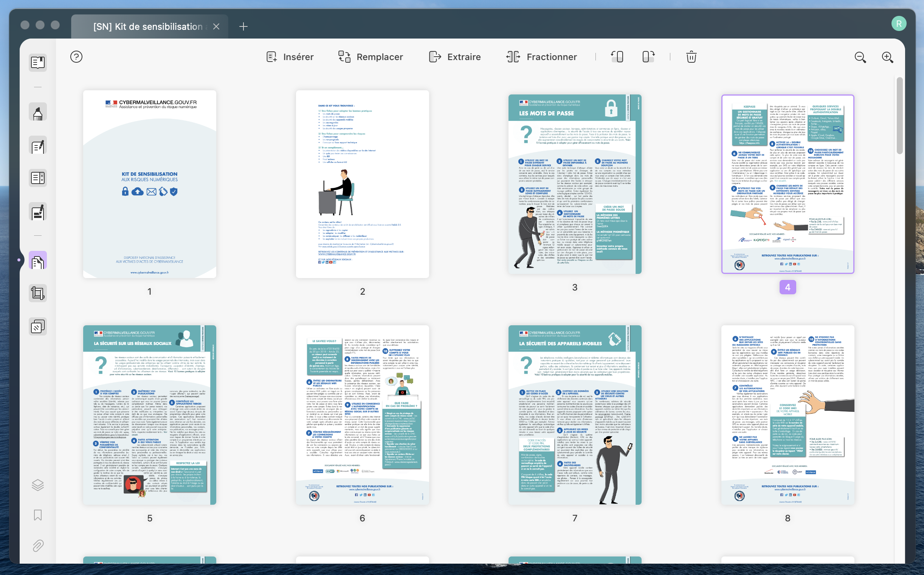Open the edit PDF tool
The image size is (924, 575).
coord(38,145)
